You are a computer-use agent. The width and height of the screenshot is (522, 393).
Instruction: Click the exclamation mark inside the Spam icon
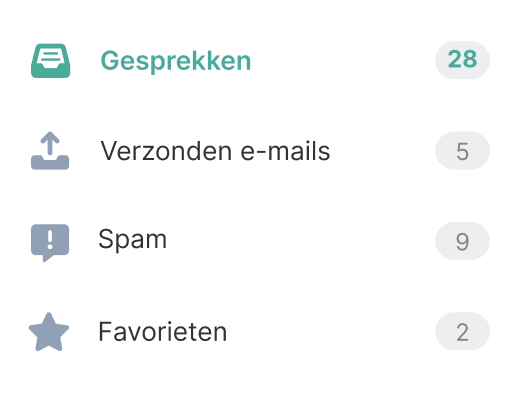(x=50, y=239)
